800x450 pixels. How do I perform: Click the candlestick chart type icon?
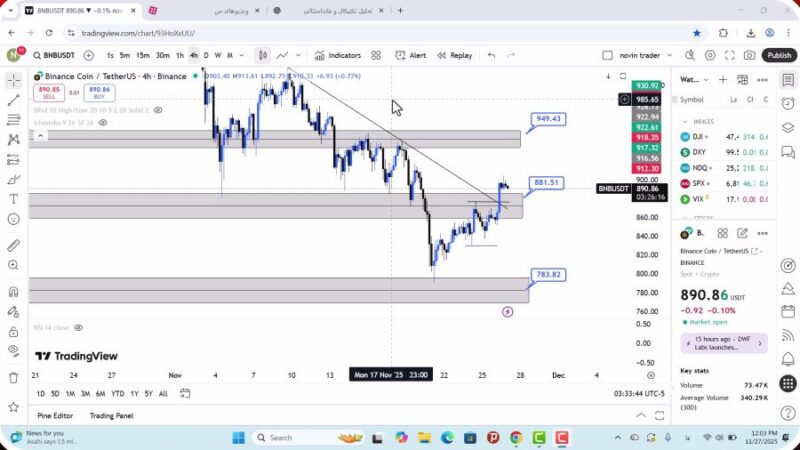click(x=262, y=56)
